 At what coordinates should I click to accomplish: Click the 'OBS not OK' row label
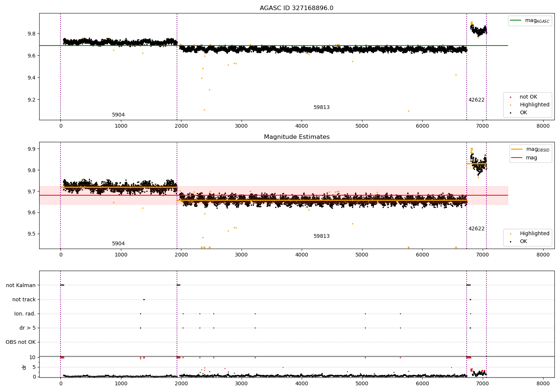pyautogui.click(x=21, y=342)
